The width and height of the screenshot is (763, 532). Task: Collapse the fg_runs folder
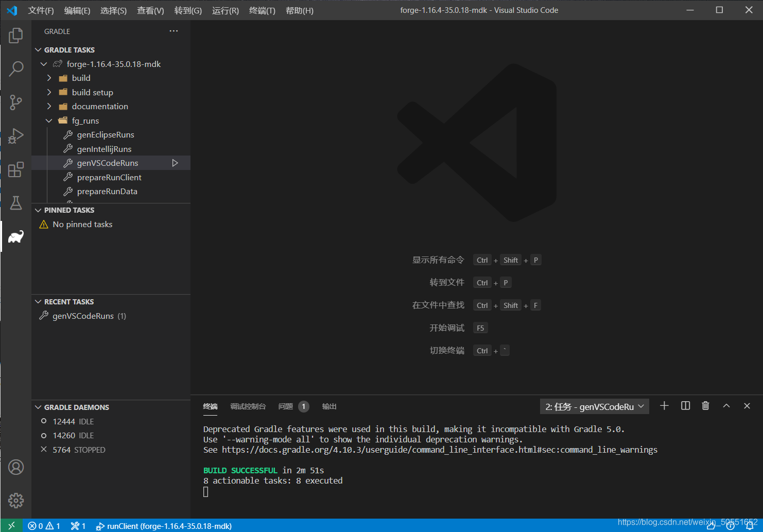pos(49,121)
